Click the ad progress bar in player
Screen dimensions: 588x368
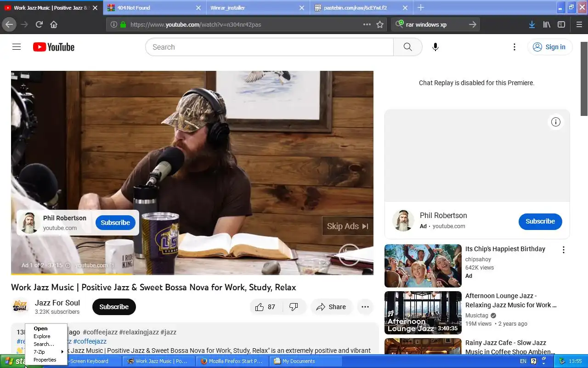pos(192,274)
